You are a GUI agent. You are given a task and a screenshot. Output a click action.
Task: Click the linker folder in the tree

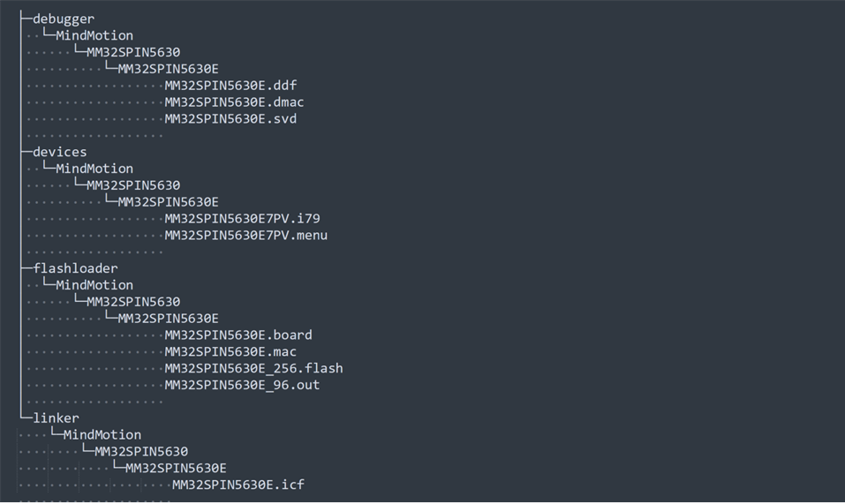(56, 418)
